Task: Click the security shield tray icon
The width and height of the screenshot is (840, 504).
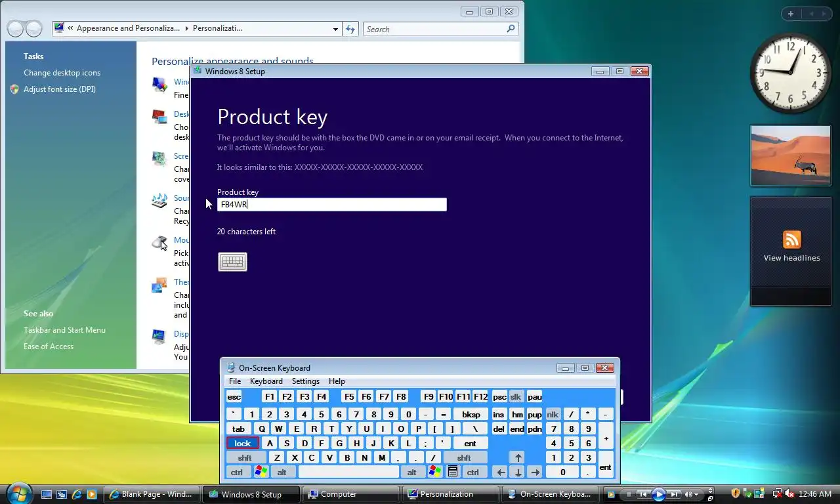Action: [x=735, y=493]
